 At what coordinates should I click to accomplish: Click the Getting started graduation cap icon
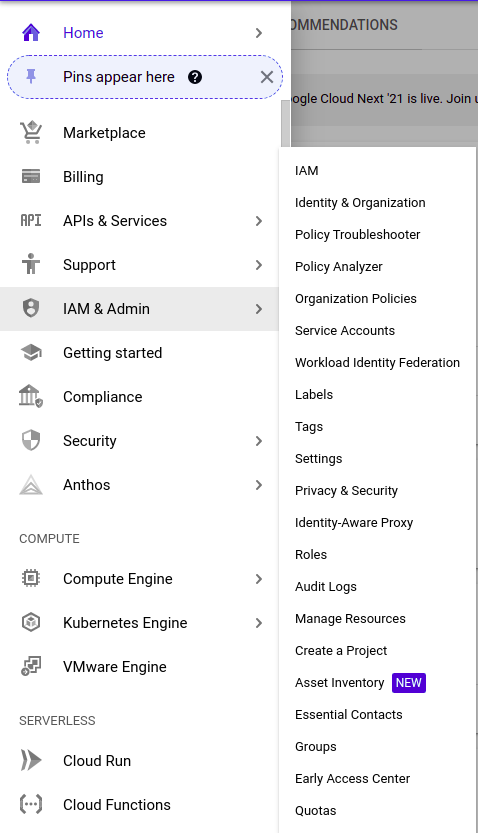[x=31, y=352]
